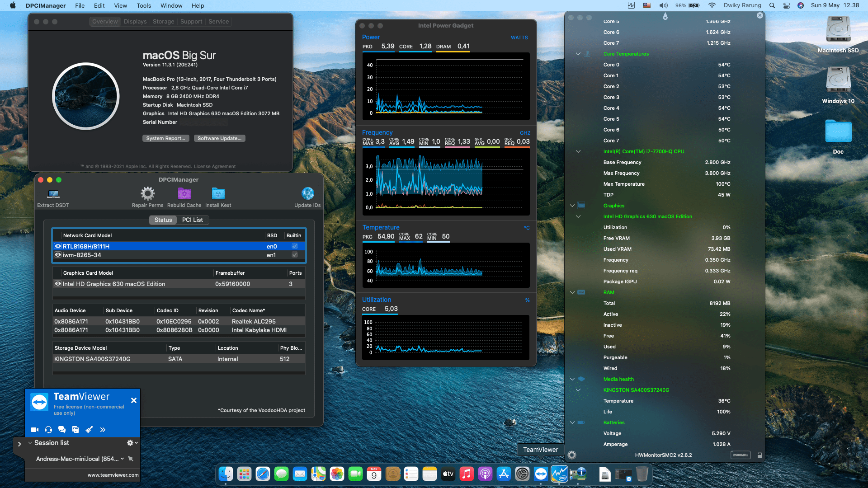Toggle the Builtin checkbox for iwm-8265-34
The height and width of the screenshot is (488, 868).
[295, 255]
